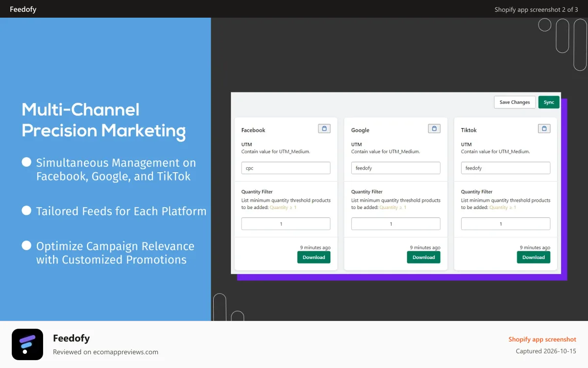Click Tiktok card's 'Quantity ≥ 1' text

tap(502, 208)
